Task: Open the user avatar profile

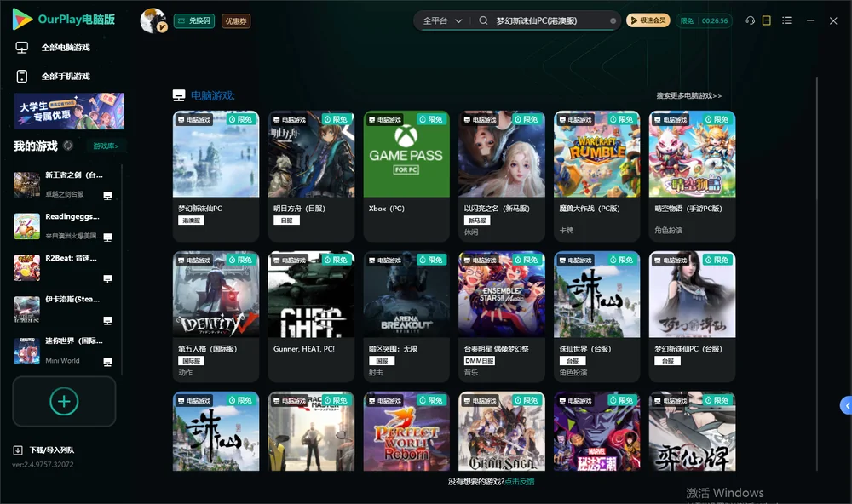Action: tap(153, 20)
